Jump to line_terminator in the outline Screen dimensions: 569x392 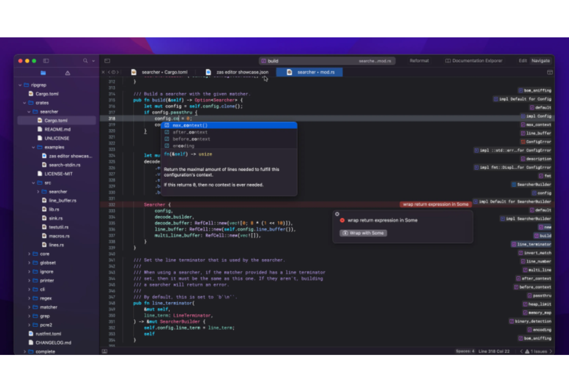pyautogui.click(x=531, y=244)
